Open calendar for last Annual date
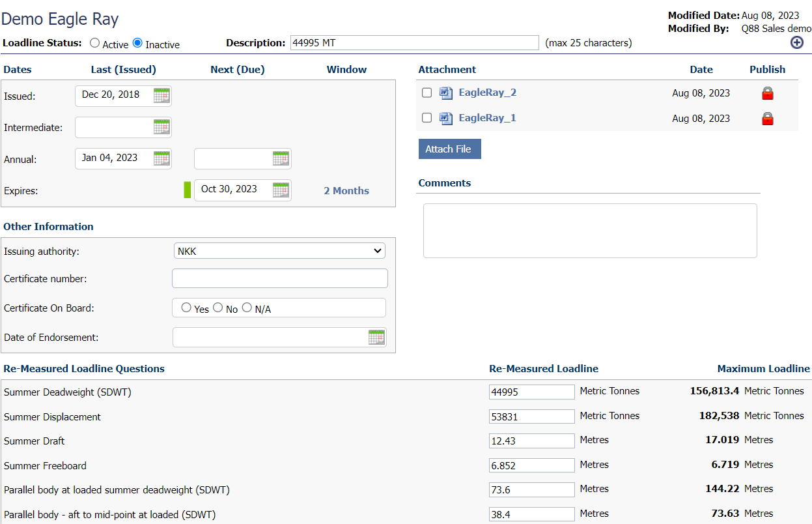Image resolution: width=812 pixels, height=524 pixels. (161, 158)
